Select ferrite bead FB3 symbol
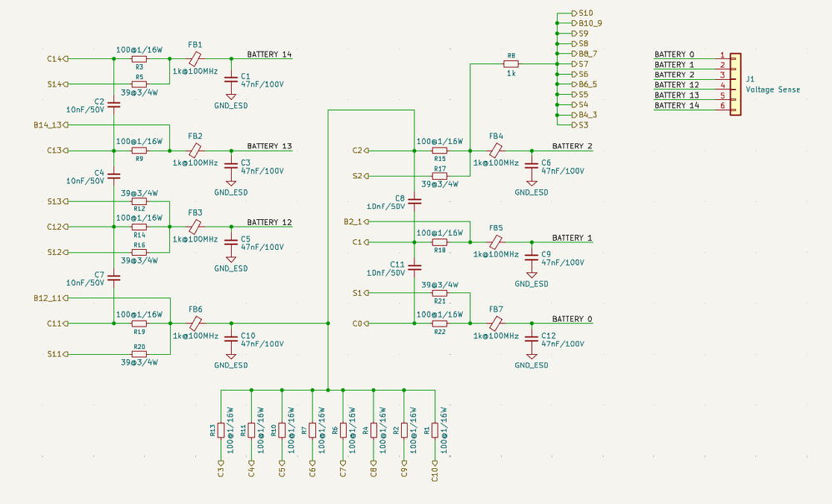Screen dimensions: 832x504 195,227
